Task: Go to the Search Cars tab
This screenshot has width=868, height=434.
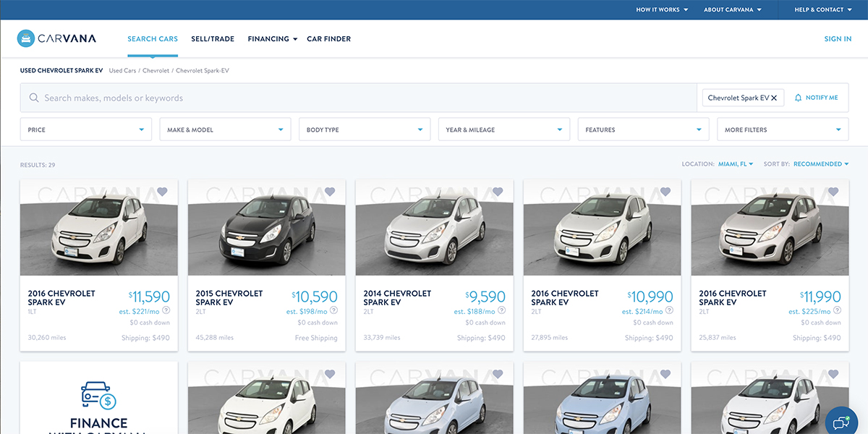Action: coord(153,39)
